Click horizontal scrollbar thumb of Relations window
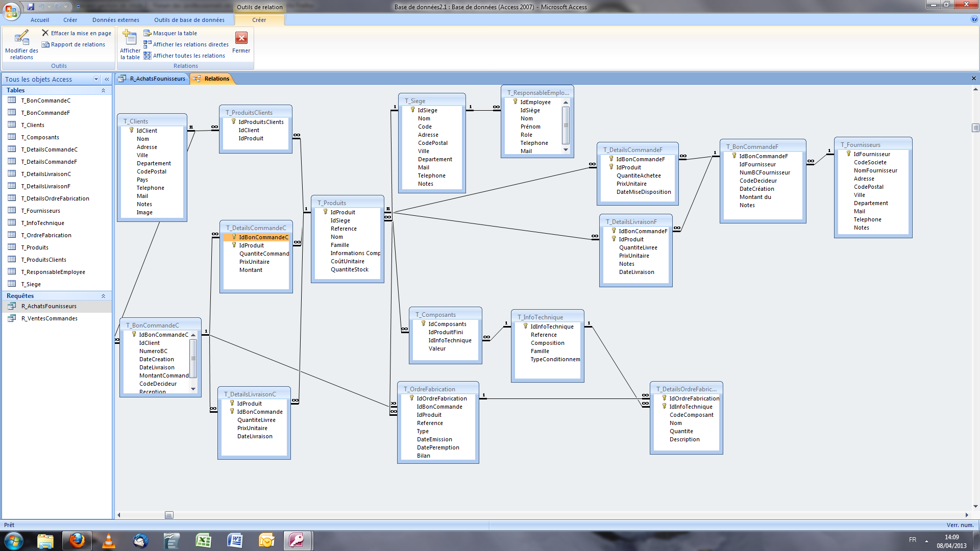Viewport: 980px width, 551px height. tap(169, 515)
